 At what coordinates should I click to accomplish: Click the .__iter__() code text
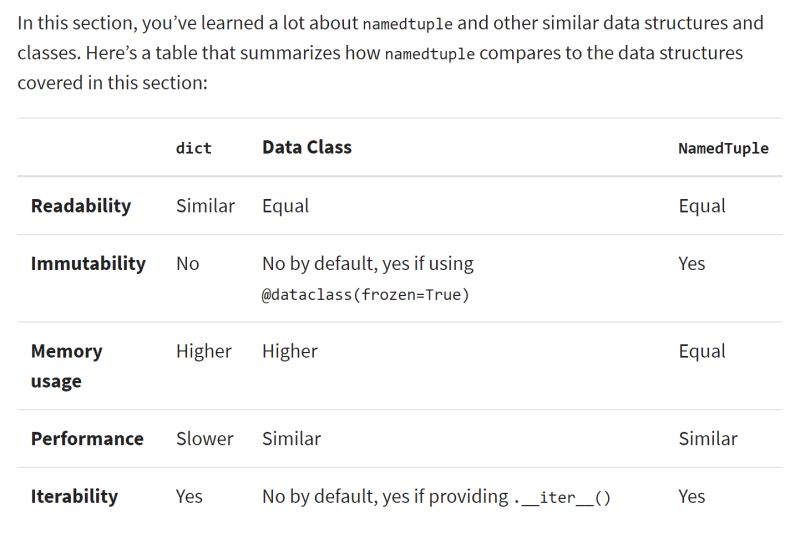[x=562, y=497]
